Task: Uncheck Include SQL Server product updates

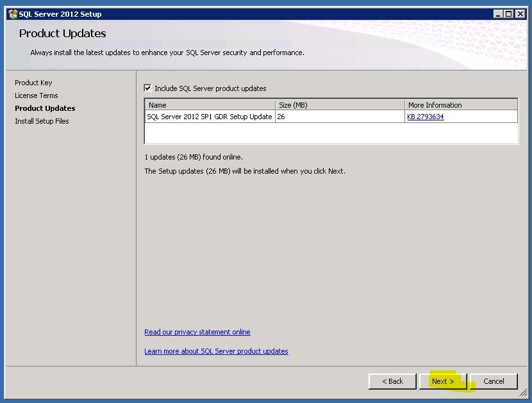Action: (x=147, y=88)
